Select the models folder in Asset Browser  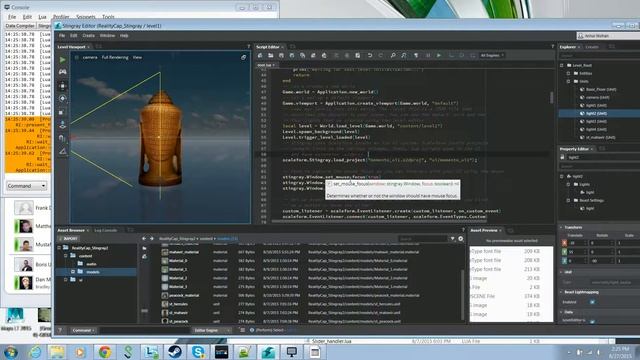(x=93, y=272)
